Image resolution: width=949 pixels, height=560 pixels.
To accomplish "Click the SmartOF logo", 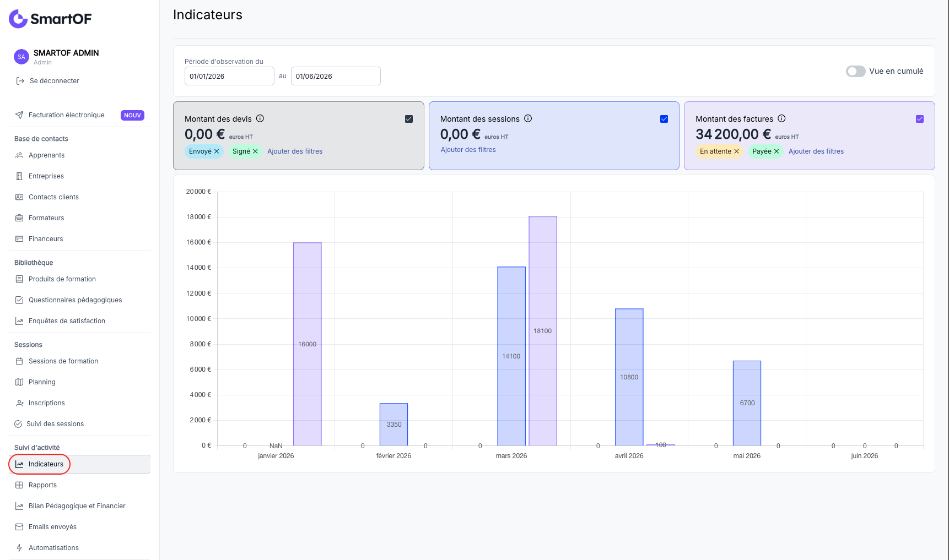I will 50,19.
